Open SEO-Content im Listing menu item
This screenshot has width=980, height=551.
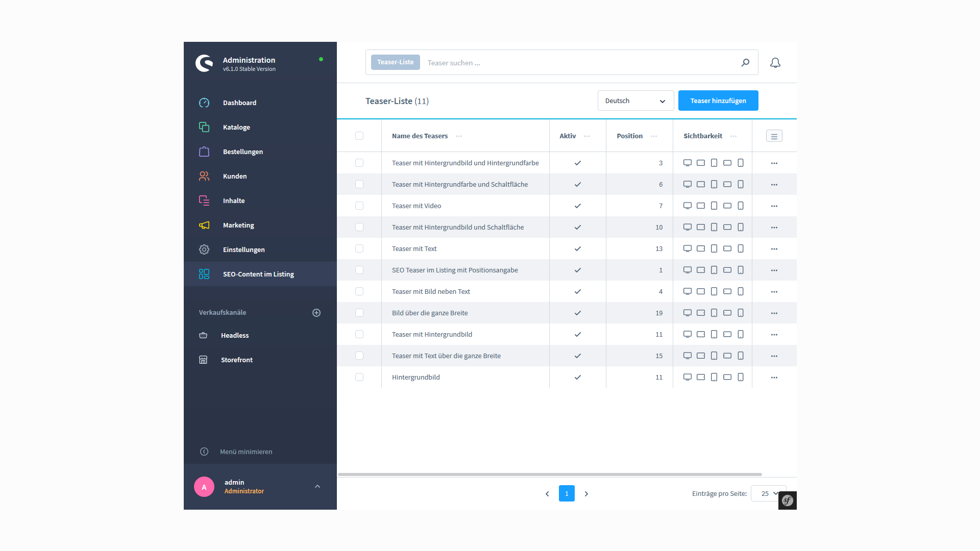click(x=258, y=274)
